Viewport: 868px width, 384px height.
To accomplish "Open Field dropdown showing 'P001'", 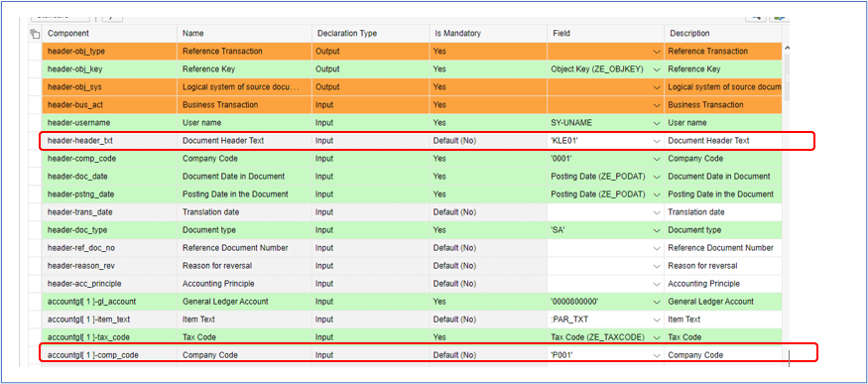I will [657, 355].
